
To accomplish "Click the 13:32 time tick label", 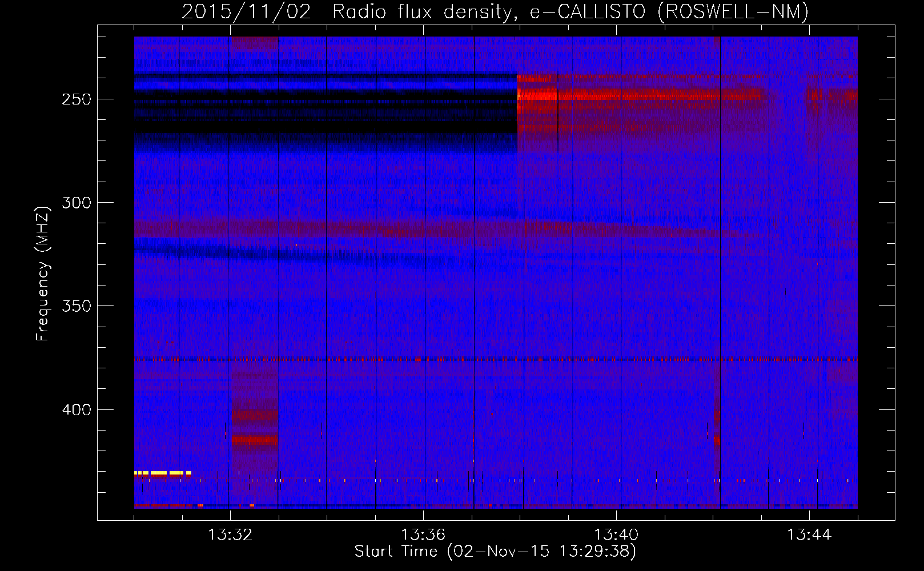I will [230, 534].
